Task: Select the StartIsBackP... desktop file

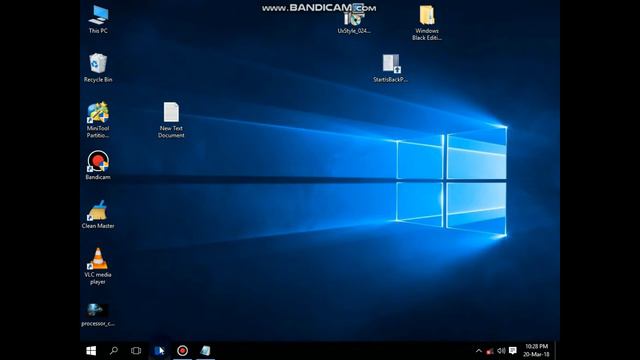Action: [390, 68]
